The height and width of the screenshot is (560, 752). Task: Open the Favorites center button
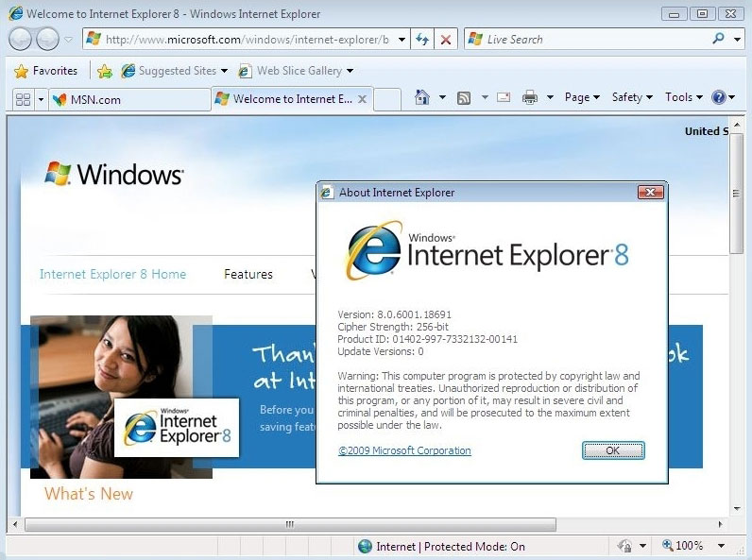coord(45,71)
